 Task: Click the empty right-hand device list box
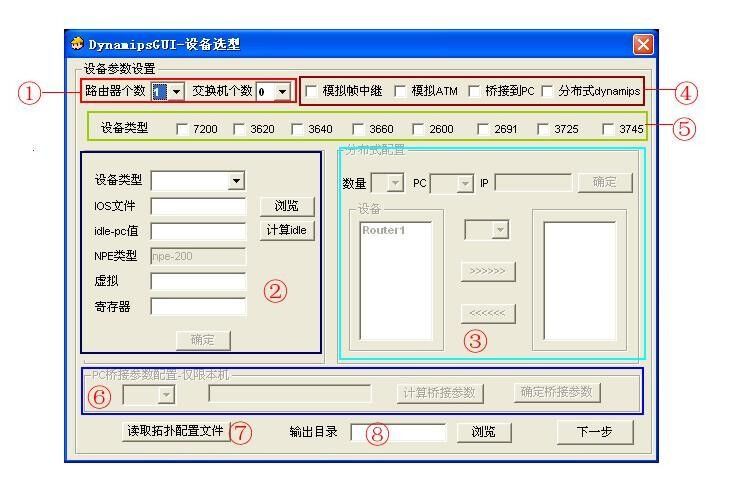click(x=579, y=281)
